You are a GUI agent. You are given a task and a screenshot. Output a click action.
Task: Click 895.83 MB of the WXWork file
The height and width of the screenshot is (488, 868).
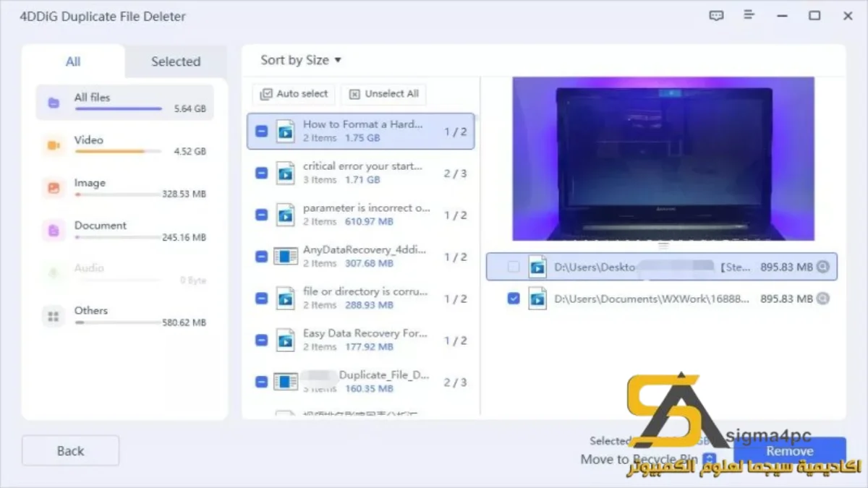(x=787, y=298)
